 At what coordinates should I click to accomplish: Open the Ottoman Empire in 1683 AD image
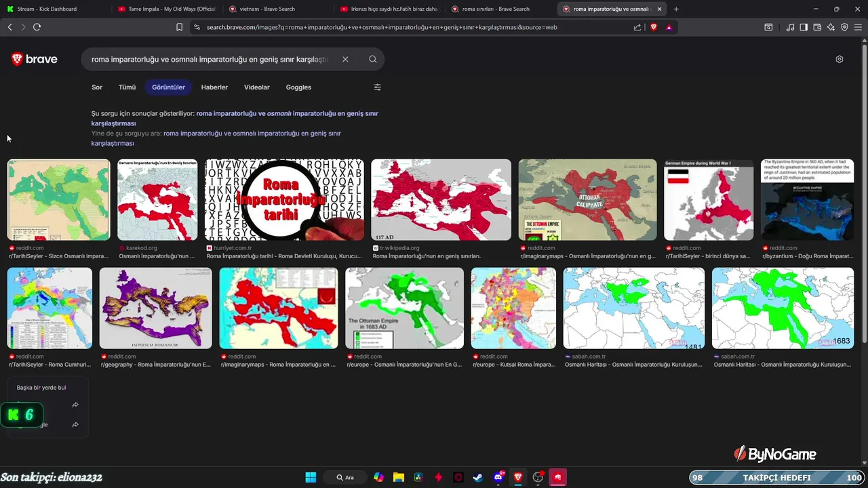(404, 308)
